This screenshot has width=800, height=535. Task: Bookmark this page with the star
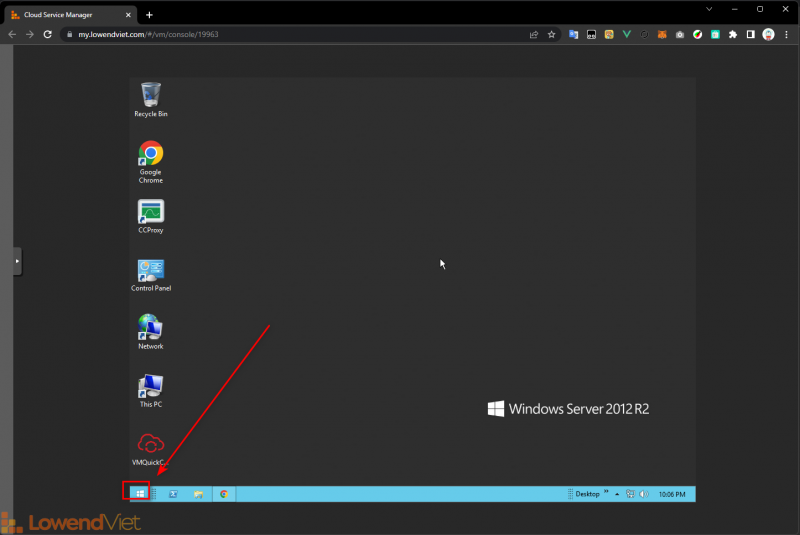coord(552,34)
